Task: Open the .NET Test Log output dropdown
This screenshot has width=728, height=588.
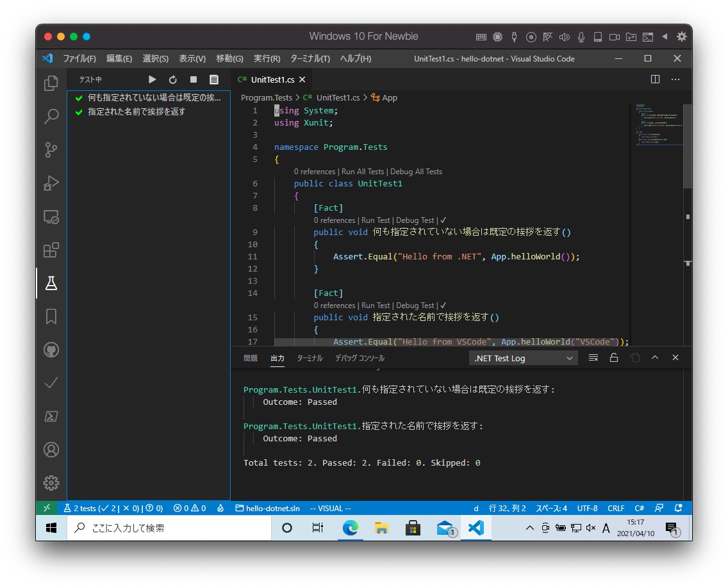Action: coord(524,358)
